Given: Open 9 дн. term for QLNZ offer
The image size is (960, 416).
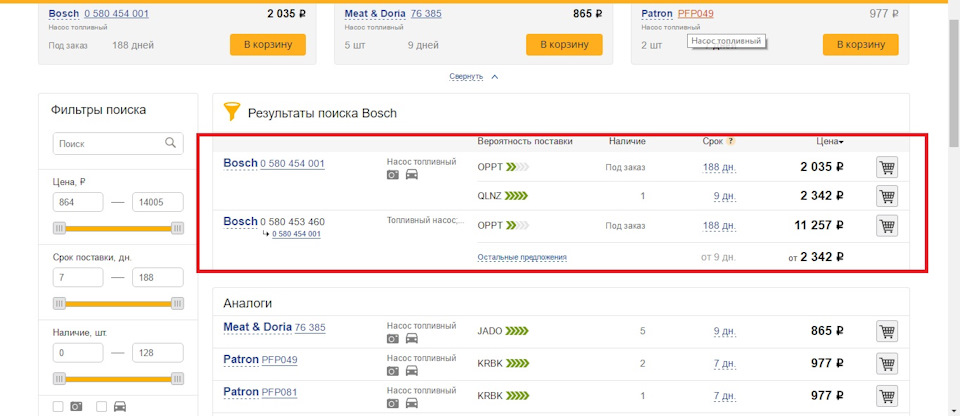Looking at the screenshot, I should pos(725,196).
